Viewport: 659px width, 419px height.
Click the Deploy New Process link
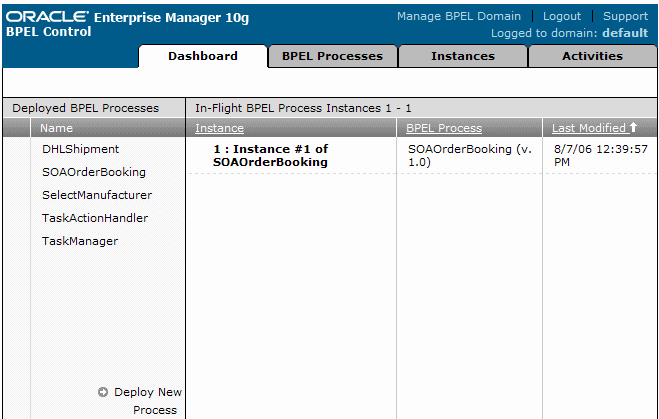[148, 401]
